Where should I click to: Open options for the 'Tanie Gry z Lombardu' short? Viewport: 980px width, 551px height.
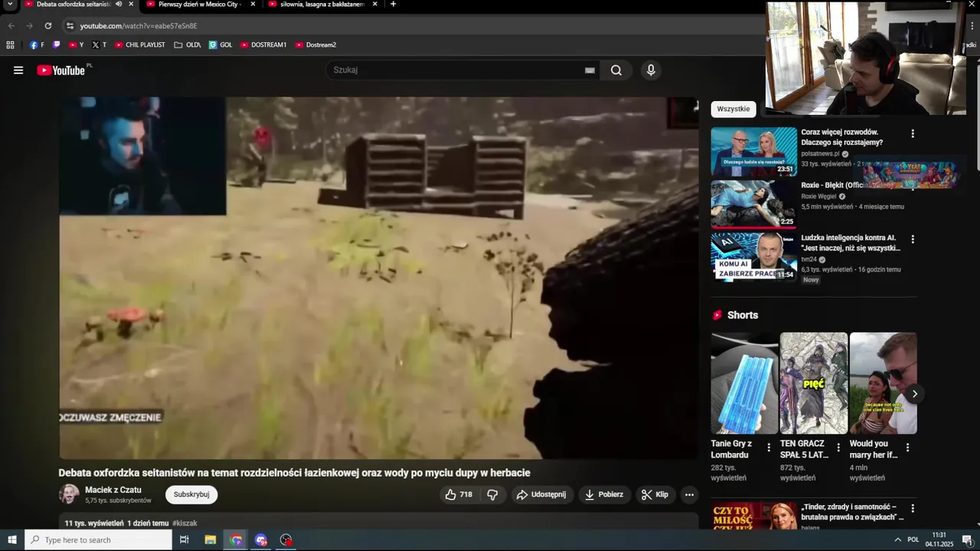coord(769,448)
